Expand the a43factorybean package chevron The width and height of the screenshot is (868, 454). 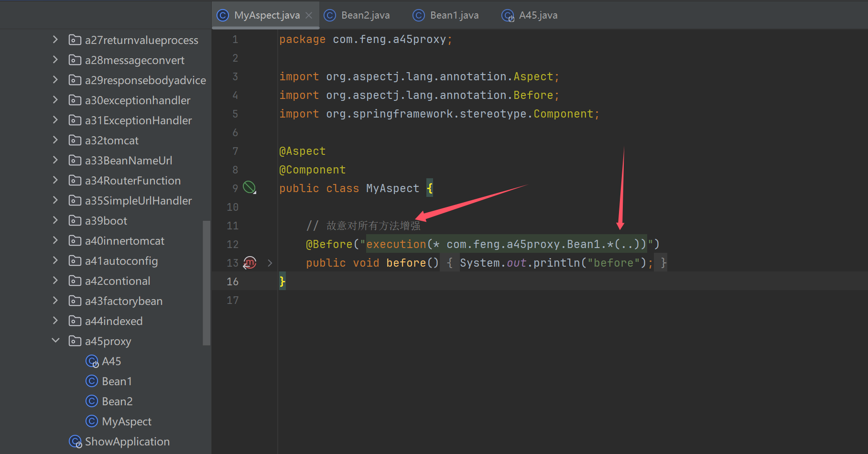click(55, 301)
